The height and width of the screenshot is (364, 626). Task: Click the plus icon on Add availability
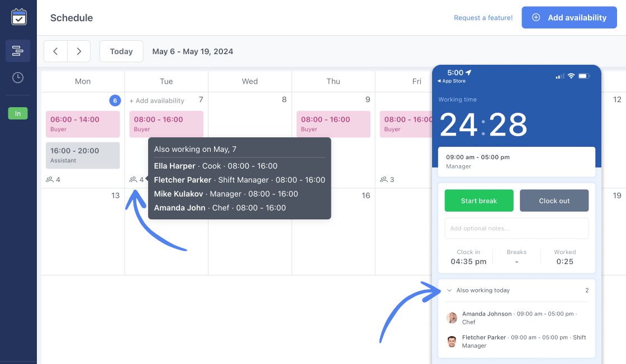pyautogui.click(x=535, y=17)
